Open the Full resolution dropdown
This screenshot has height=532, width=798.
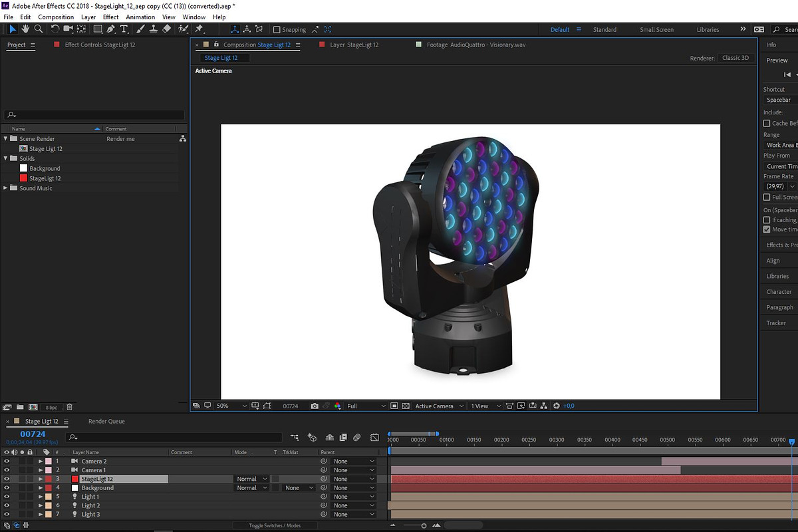tap(366, 406)
